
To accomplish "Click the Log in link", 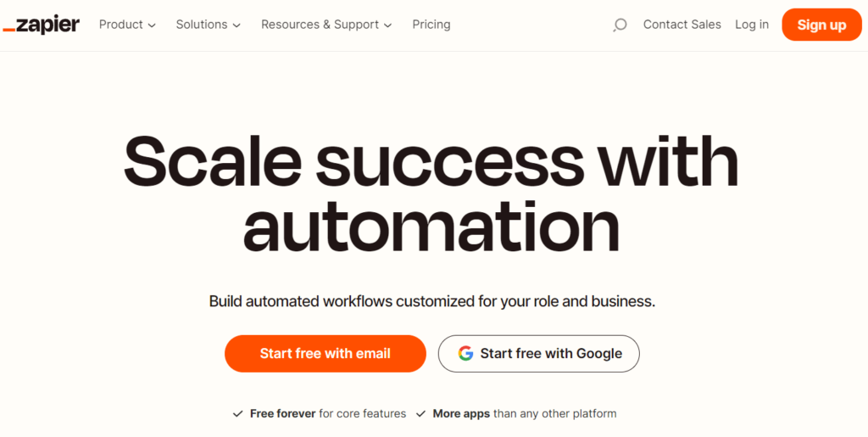I will pyautogui.click(x=752, y=25).
